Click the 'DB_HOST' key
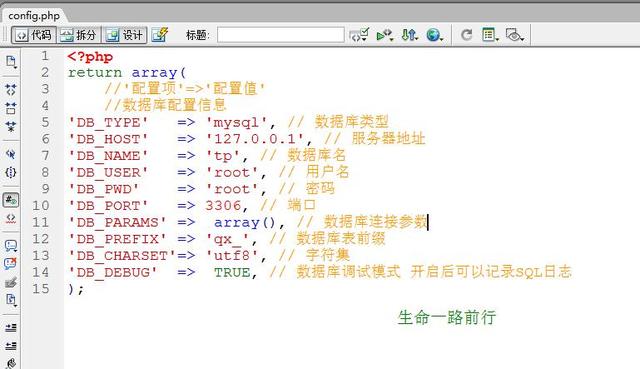The width and height of the screenshot is (640, 369). click(x=108, y=140)
